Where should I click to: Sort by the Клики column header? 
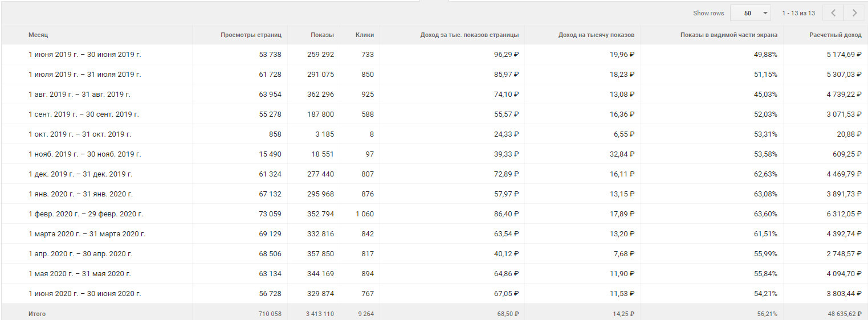(x=364, y=35)
